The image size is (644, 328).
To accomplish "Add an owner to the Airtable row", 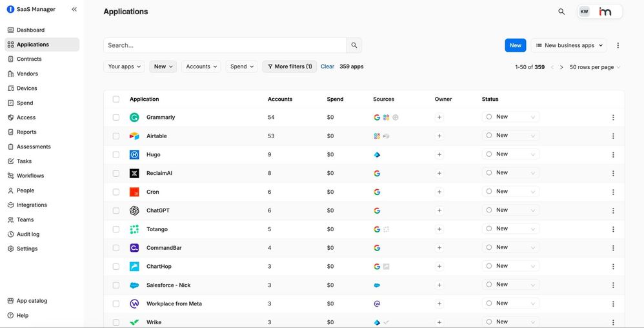I will point(439,136).
